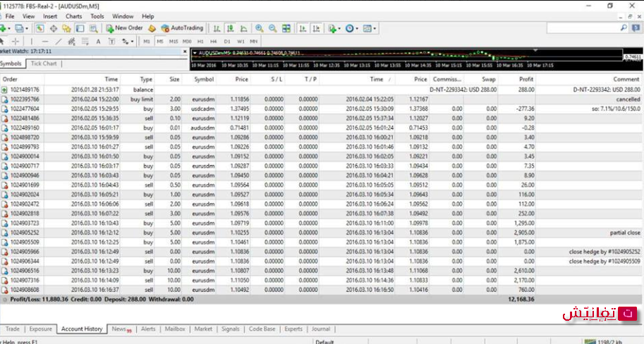Screen dimensions: 644x344
Task: Toggle the M1 timeframe
Action: (147, 42)
